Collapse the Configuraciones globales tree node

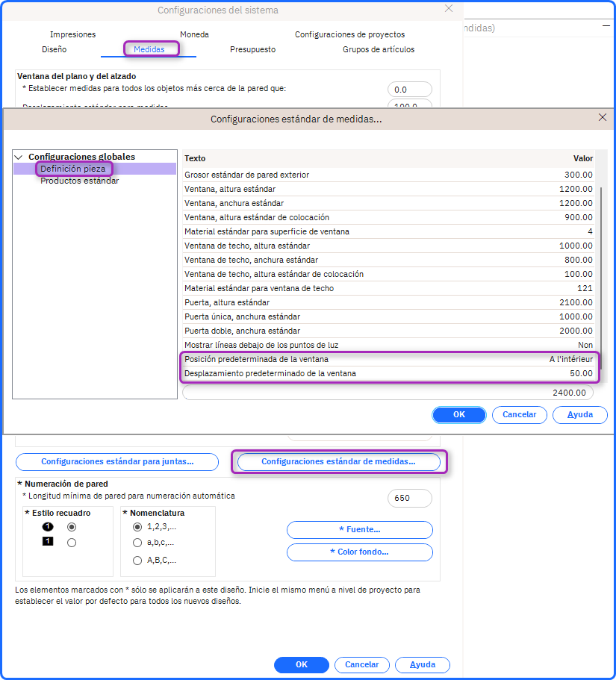pos(19,157)
